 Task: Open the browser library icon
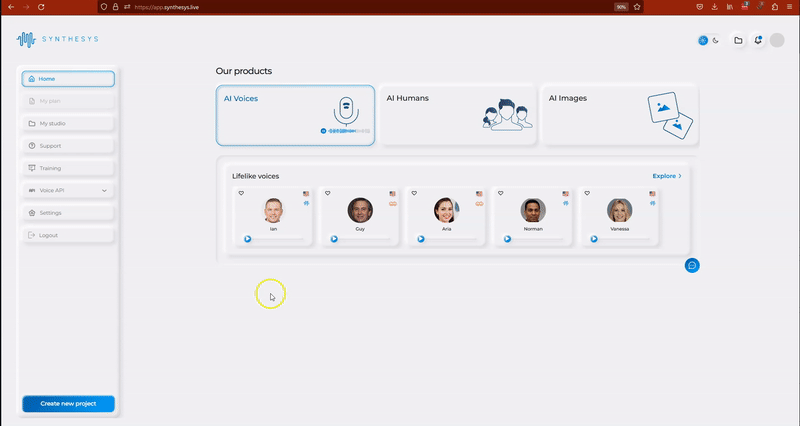pos(730,7)
